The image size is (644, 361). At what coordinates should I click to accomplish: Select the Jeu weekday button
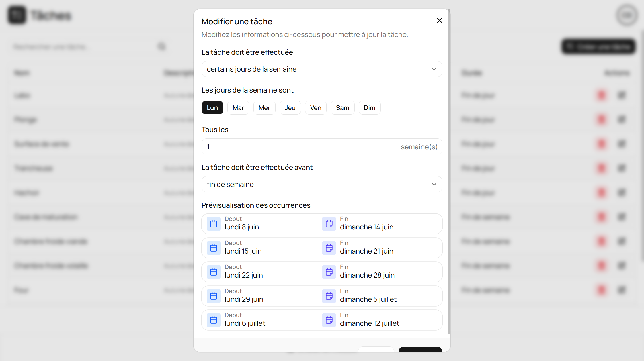pos(290,108)
